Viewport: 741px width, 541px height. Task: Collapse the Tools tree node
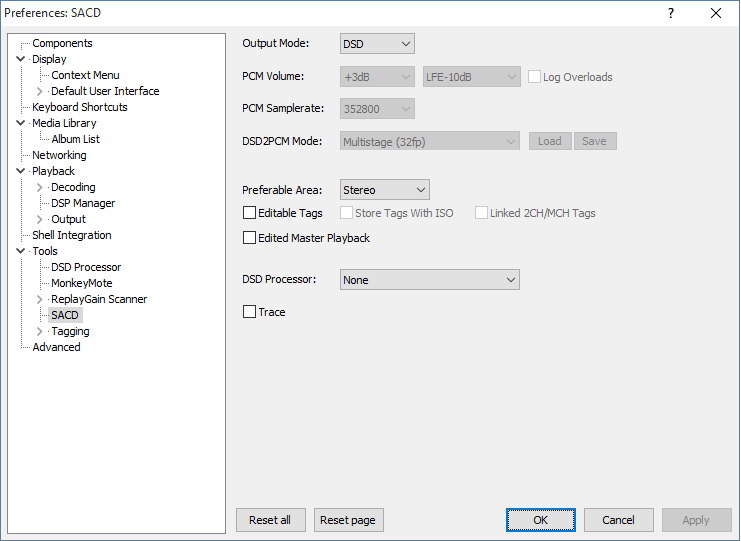coord(21,251)
